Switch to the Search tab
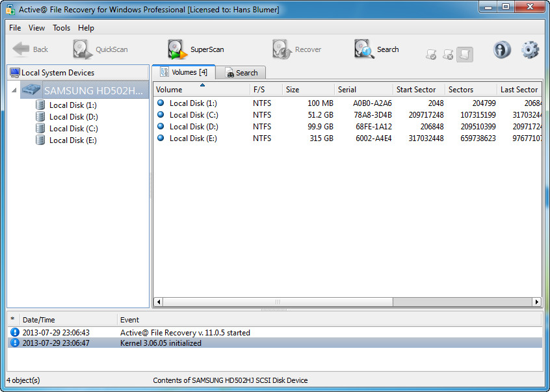 click(241, 73)
